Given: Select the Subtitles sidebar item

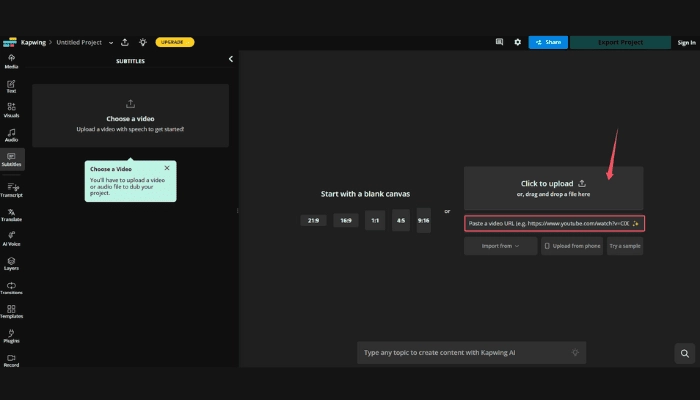Looking at the screenshot, I should click(x=12, y=159).
